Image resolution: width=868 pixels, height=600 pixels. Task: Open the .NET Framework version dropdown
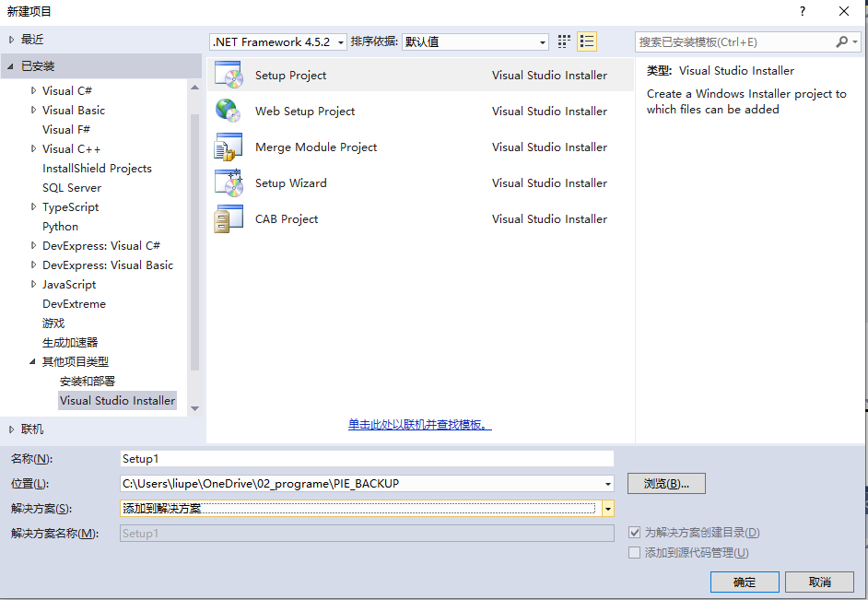click(x=278, y=42)
